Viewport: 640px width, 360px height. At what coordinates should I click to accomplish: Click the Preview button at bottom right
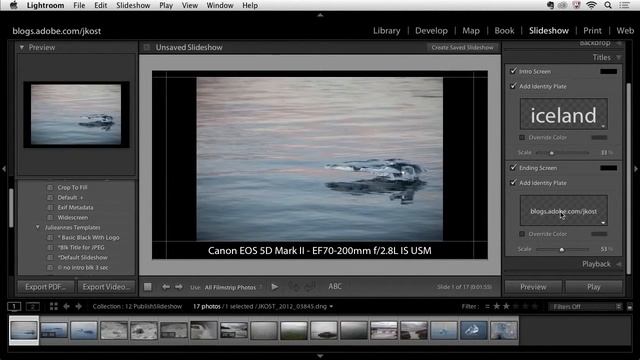click(533, 287)
